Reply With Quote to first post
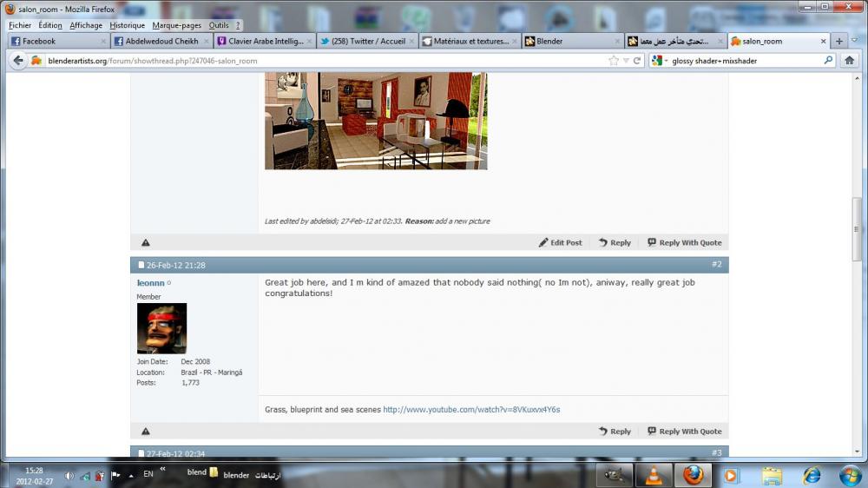 tap(685, 242)
